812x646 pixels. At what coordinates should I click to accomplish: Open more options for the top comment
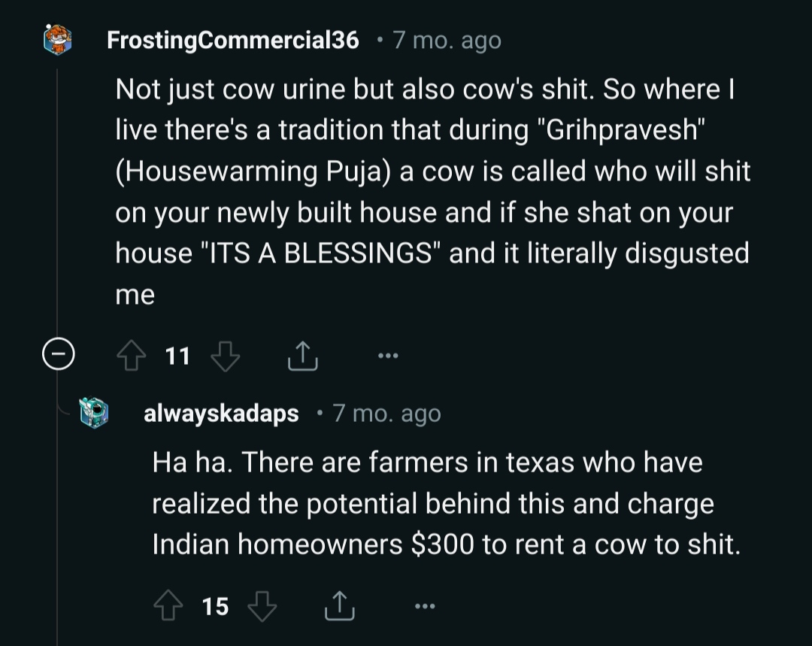coord(388,355)
